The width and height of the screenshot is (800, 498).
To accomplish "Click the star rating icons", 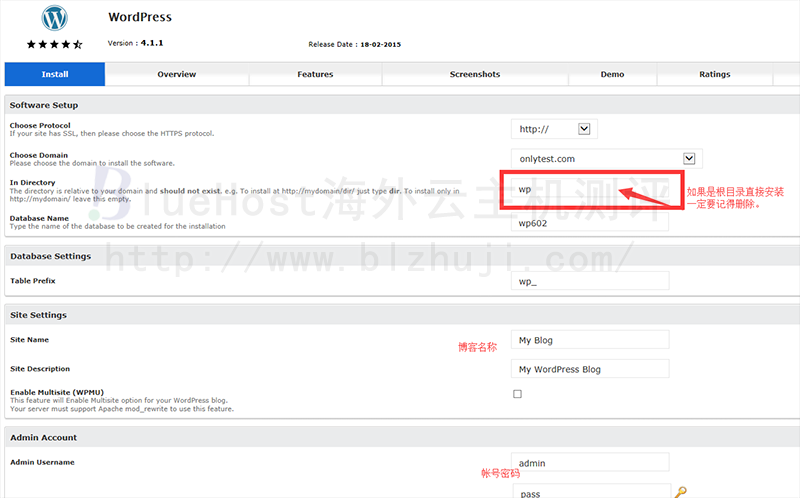I will pos(55,44).
